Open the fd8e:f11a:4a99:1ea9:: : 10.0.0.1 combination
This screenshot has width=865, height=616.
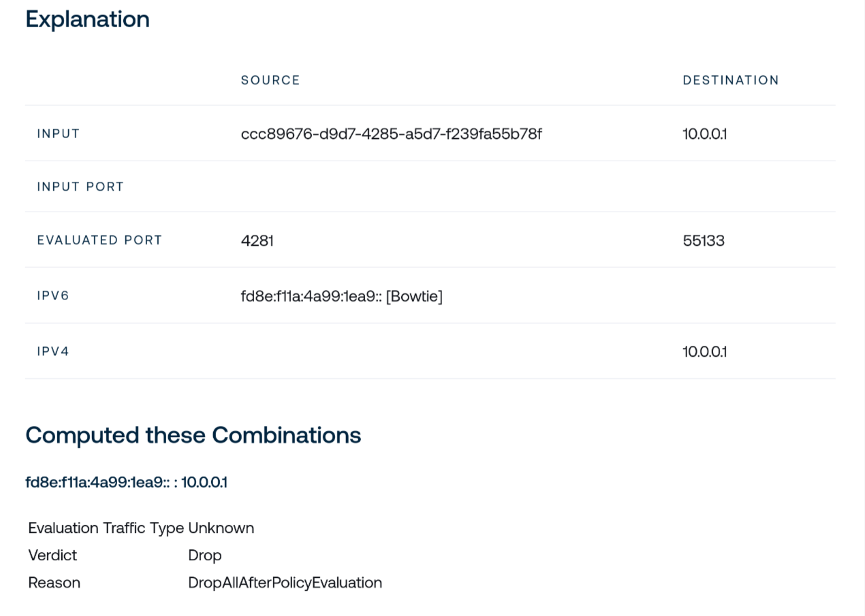[127, 483]
